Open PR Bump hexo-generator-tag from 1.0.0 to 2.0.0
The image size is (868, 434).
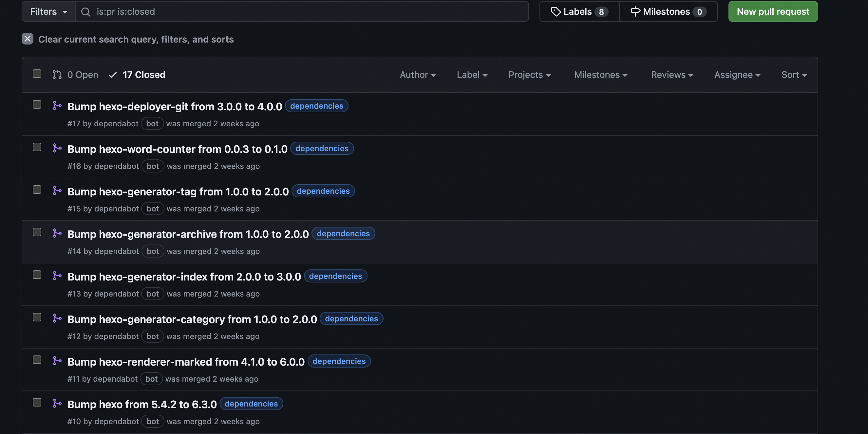tap(178, 191)
